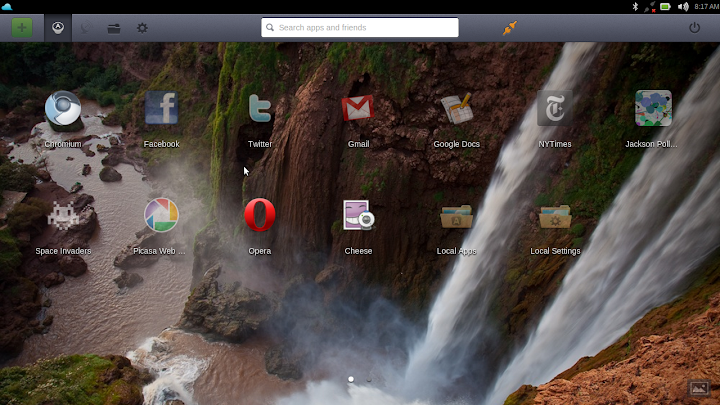
Task: Open Picasa Web Albums
Action: pos(161,215)
